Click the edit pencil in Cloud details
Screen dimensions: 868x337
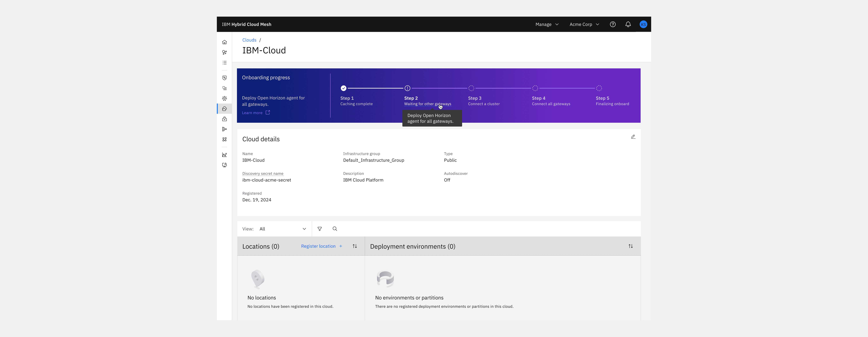coord(633,137)
